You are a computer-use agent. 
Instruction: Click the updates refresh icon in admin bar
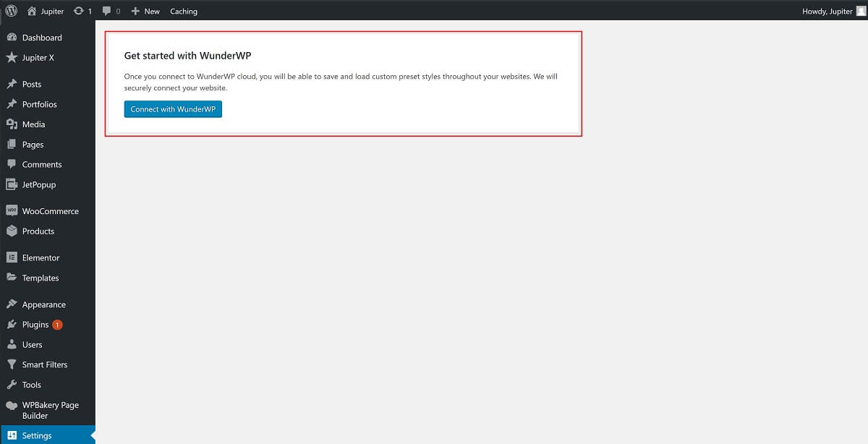coord(79,11)
